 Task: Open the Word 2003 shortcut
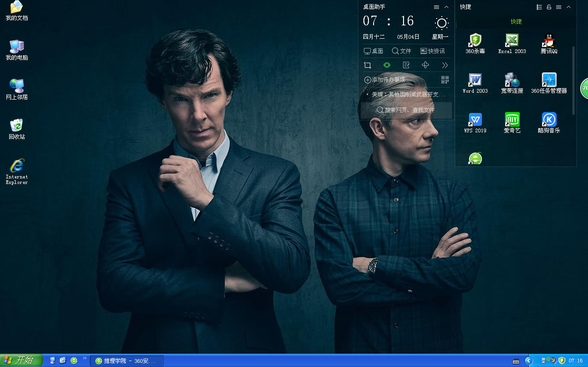(475, 83)
